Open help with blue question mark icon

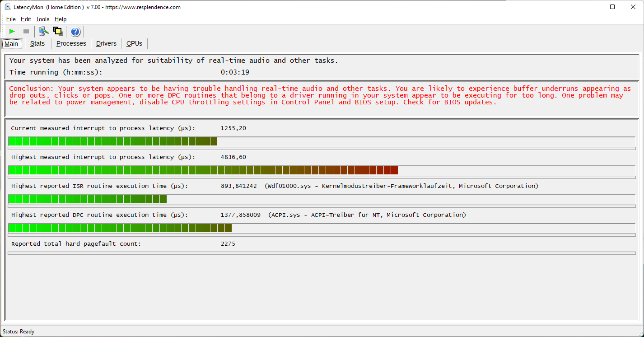coord(75,32)
